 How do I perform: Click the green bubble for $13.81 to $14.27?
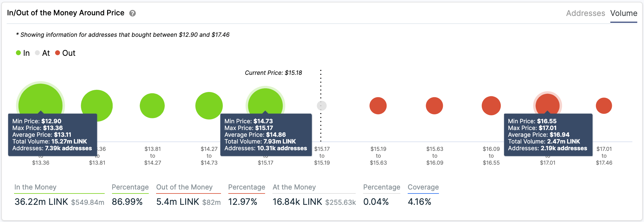click(152, 106)
